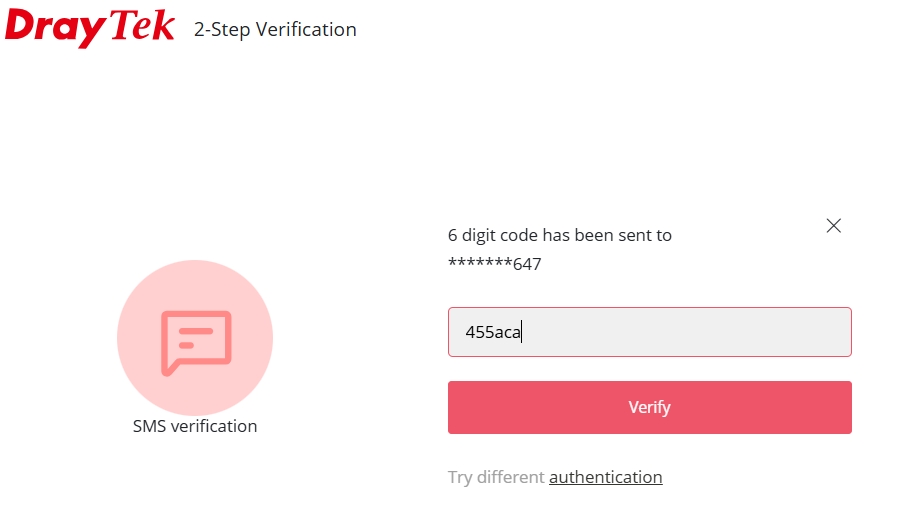Click the white 'Verify' label text

click(x=649, y=407)
